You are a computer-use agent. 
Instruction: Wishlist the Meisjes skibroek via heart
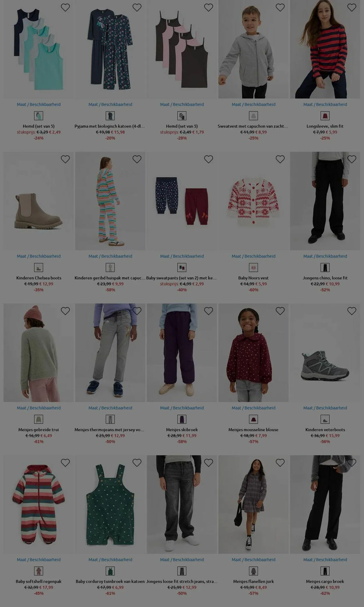coord(208,311)
